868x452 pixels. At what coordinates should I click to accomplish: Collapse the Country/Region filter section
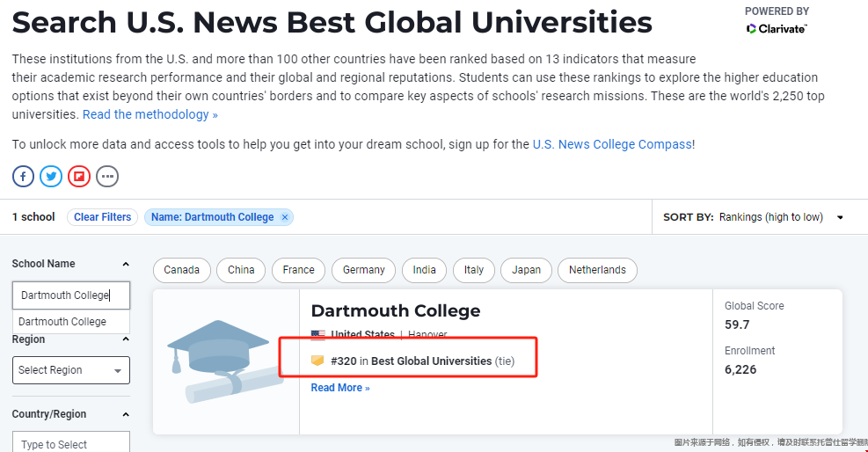[x=126, y=414]
